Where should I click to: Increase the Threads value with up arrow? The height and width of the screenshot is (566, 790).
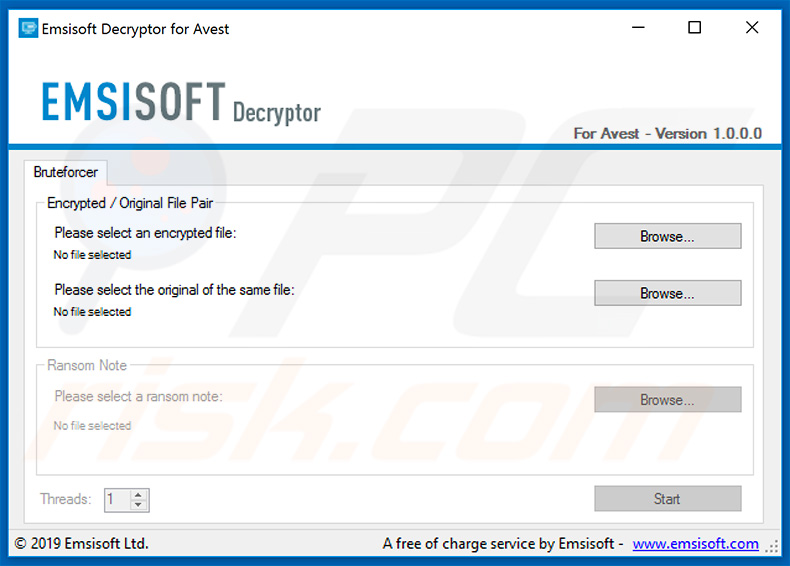coord(138,495)
